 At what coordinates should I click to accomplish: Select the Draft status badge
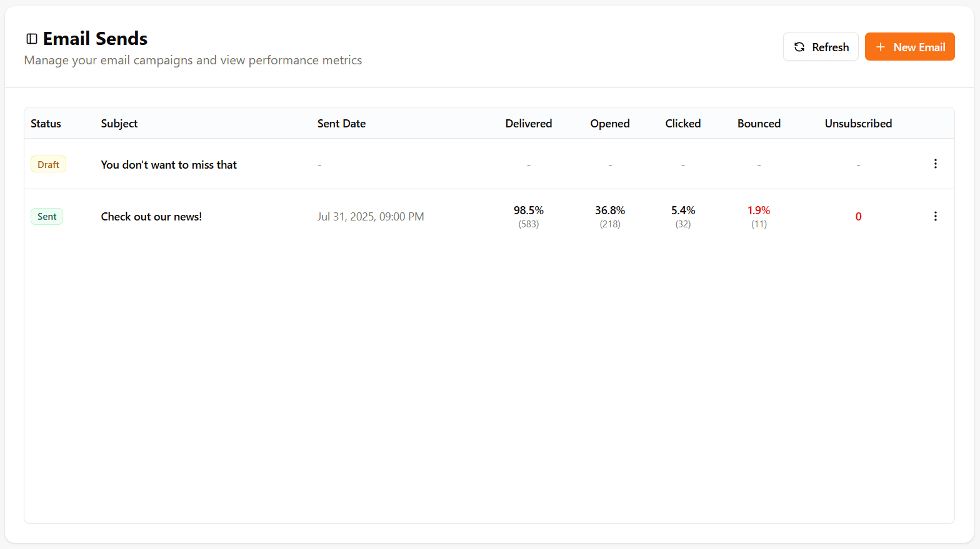tap(48, 164)
